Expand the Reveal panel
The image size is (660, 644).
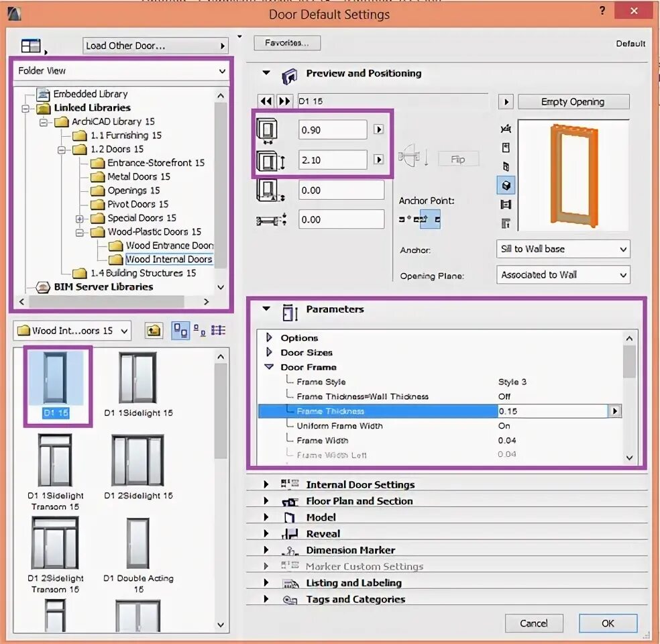point(266,534)
